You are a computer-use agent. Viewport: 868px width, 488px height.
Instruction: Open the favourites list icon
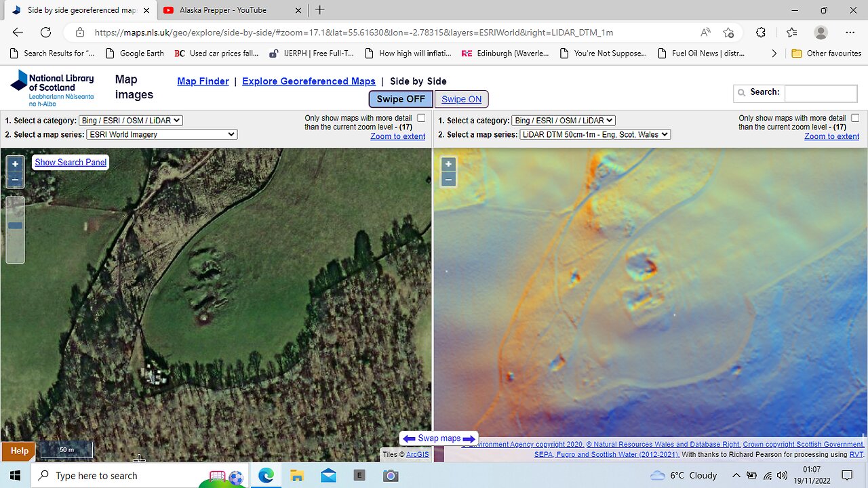[791, 33]
